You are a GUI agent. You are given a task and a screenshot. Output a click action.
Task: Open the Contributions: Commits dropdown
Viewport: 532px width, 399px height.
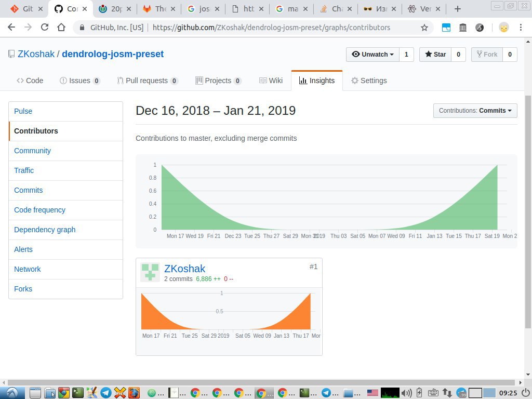(x=475, y=111)
